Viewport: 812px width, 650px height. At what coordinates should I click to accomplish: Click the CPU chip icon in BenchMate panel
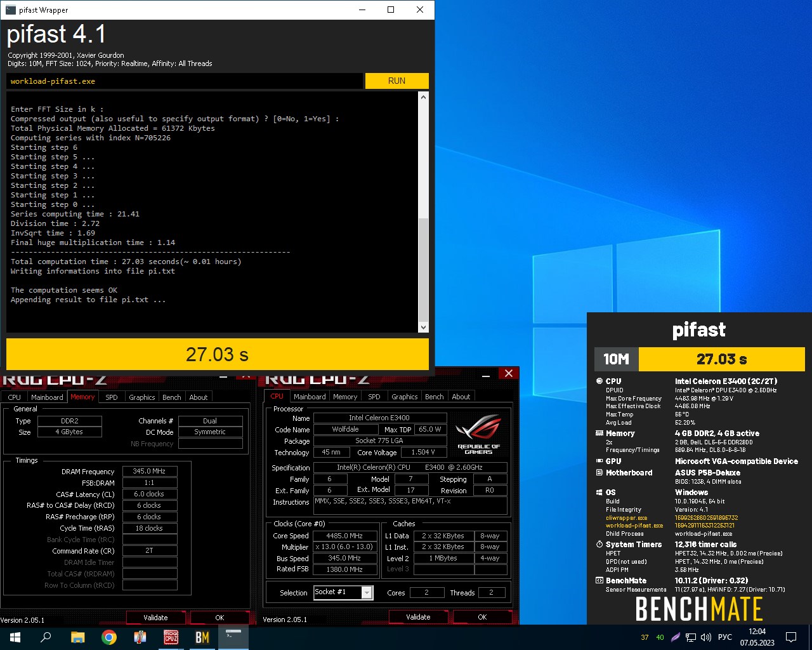point(599,381)
